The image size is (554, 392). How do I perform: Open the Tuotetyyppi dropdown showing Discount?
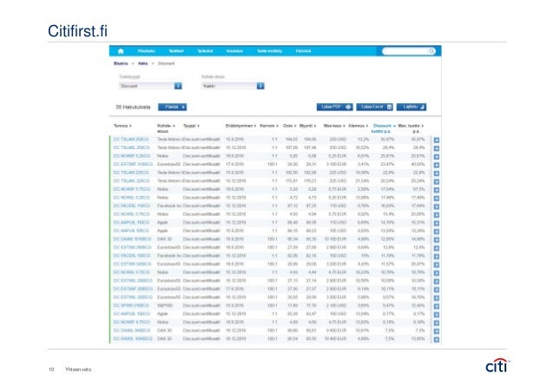(x=150, y=86)
